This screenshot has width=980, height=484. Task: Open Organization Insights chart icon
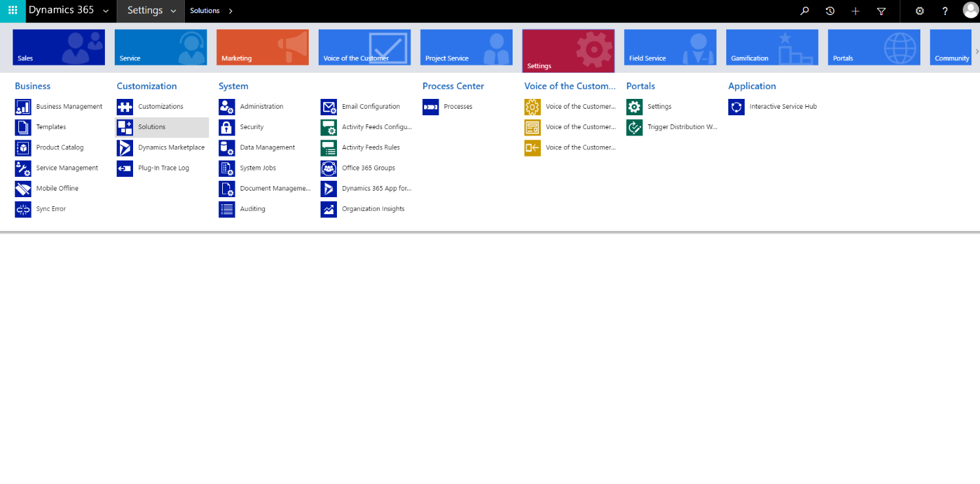(x=328, y=209)
